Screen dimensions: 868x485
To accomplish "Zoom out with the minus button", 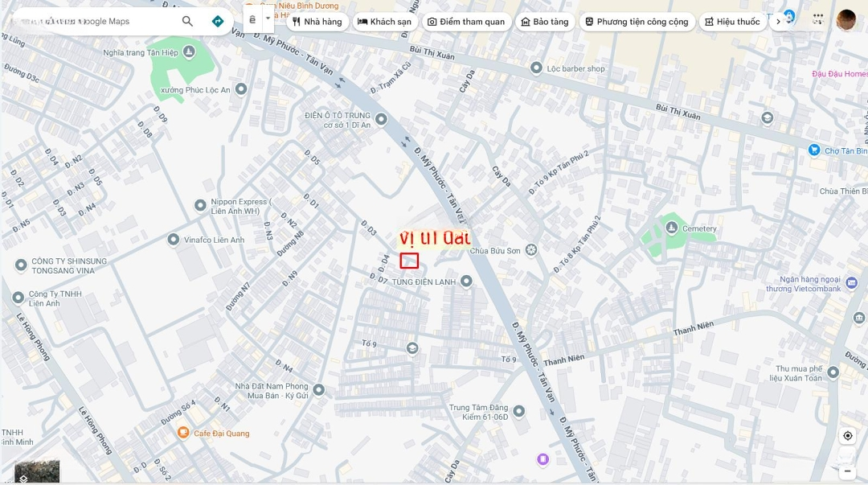I will click(x=848, y=471).
